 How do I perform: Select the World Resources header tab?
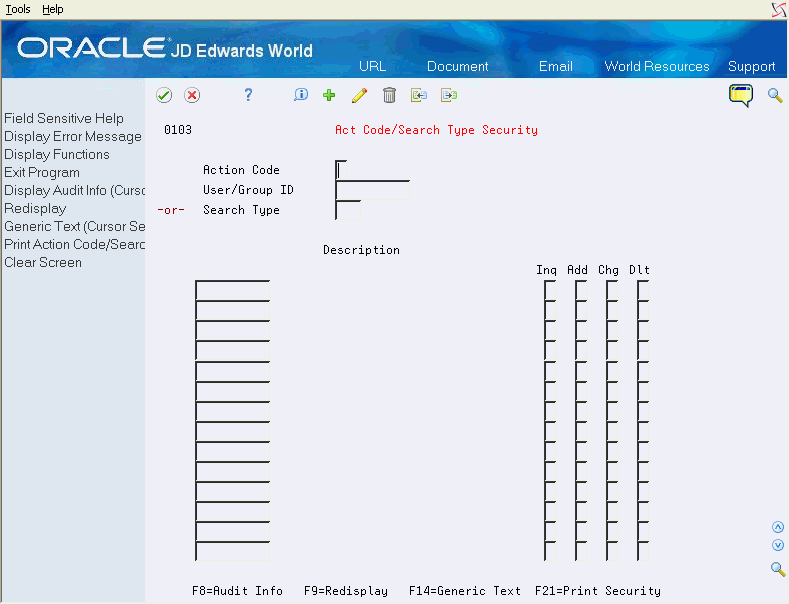click(657, 66)
